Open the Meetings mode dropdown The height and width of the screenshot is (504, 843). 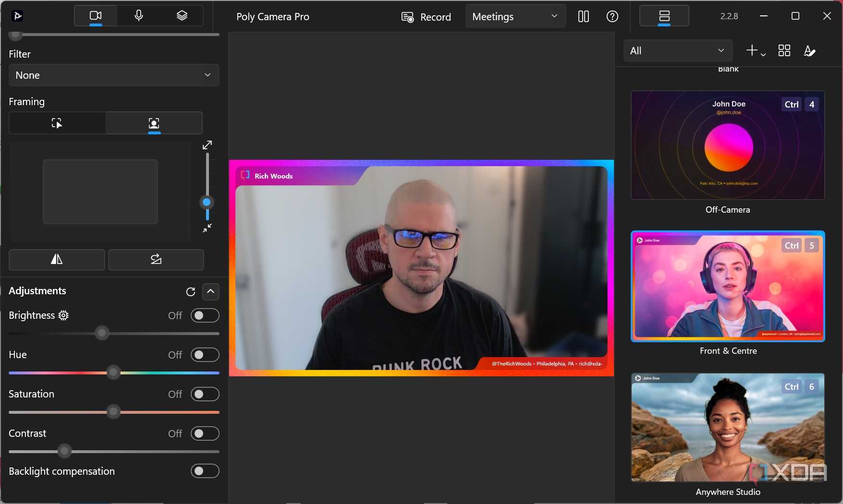pyautogui.click(x=515, y=16)
